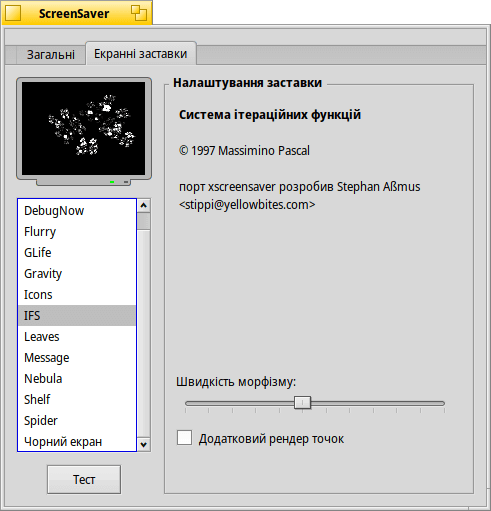Viewport: 491px width, 511px height.
Task: Click the Тест button
Action: [84, 479]
